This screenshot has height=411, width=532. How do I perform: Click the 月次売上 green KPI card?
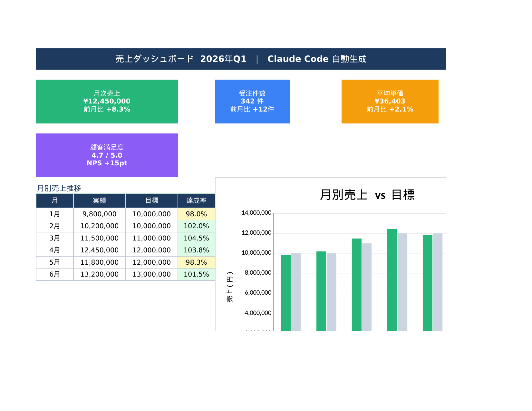point(107,101)
